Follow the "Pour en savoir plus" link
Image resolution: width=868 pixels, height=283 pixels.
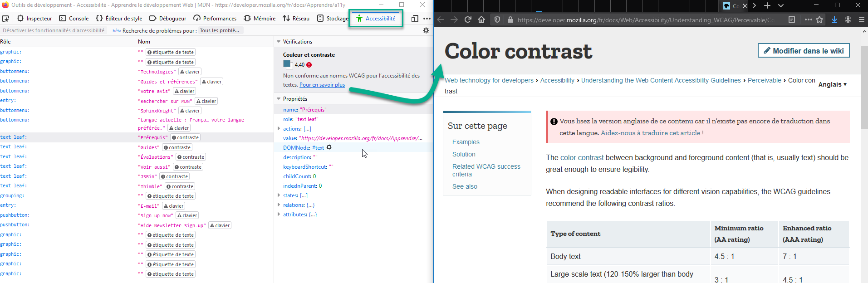[322, 85]
